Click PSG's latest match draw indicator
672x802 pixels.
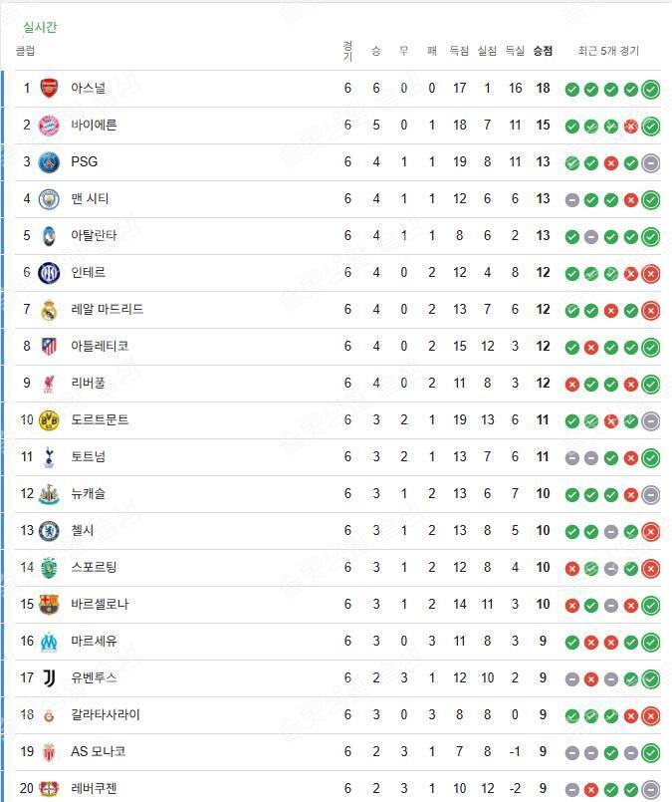pos(650,163)
